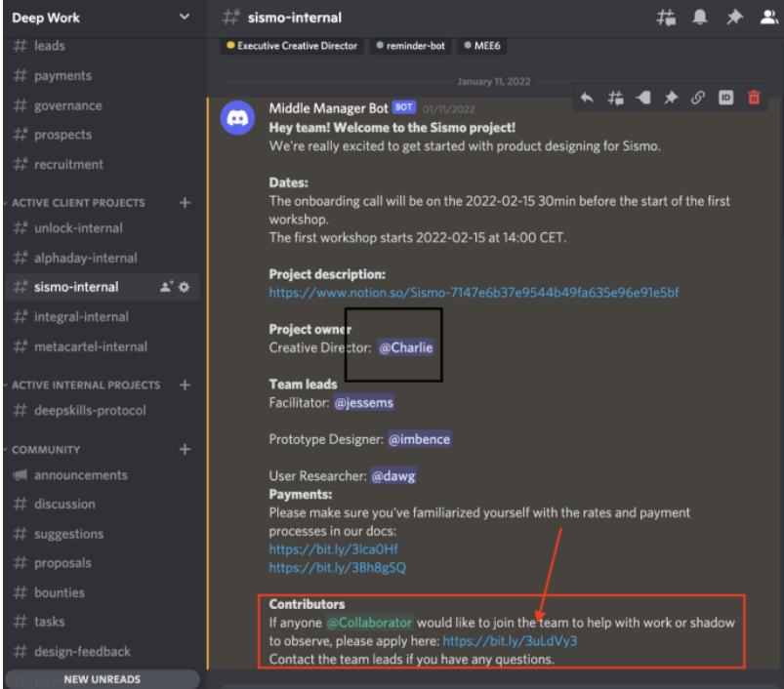The image size is (784, 689).
Task: Collapse the Community category
Action: 43,450
